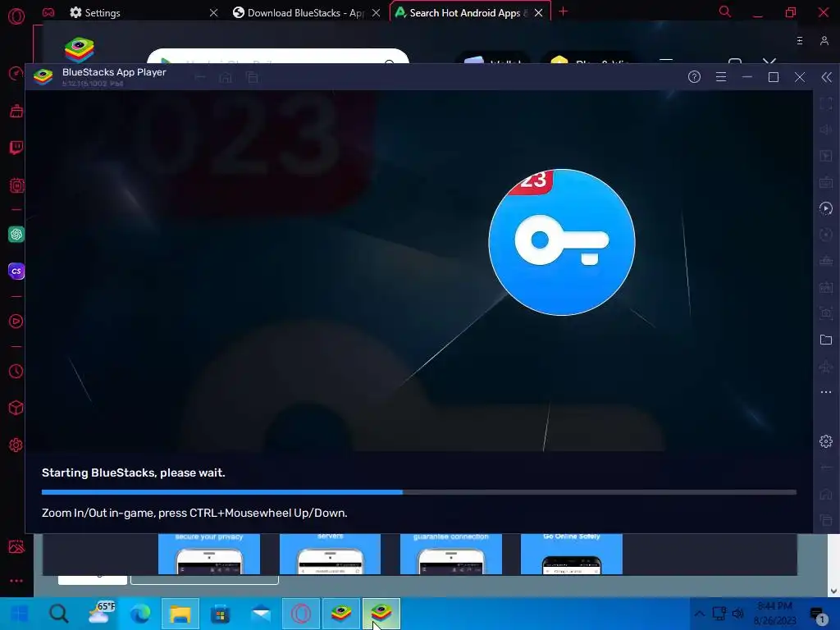Viewport: 840px width, 630px height.
Task: Open the three-dot sidebar setup menu
Action: point(16,581)
